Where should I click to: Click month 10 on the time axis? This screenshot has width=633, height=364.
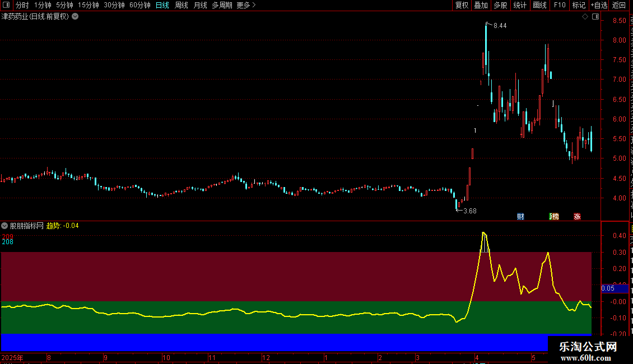tap(166, 357)
